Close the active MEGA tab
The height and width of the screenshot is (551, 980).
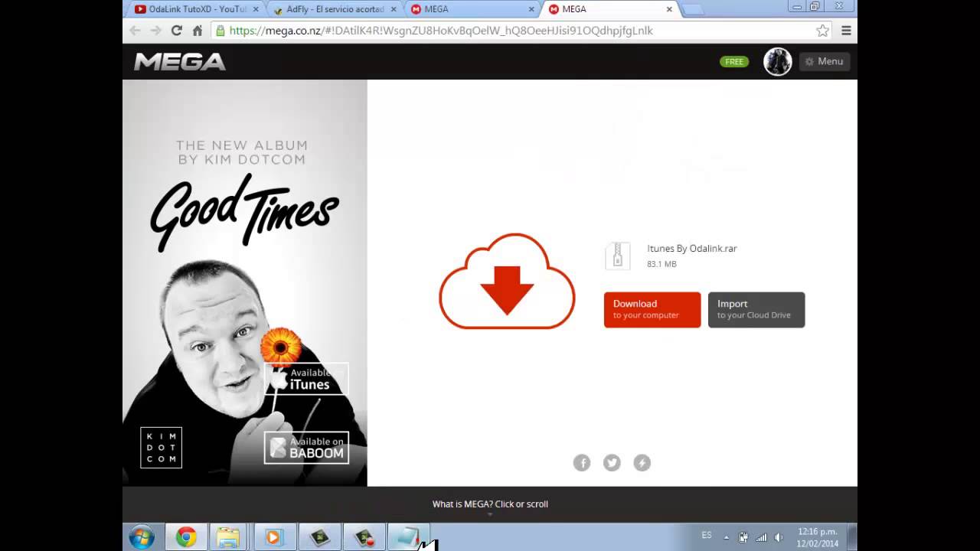669,9
